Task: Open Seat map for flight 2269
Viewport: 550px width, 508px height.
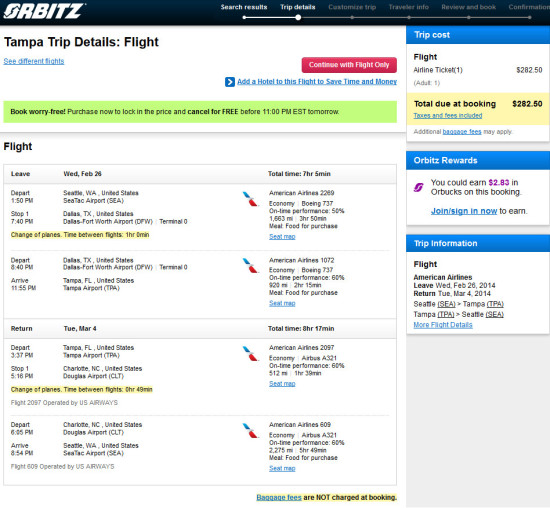Action: click(x=282, y=236)
